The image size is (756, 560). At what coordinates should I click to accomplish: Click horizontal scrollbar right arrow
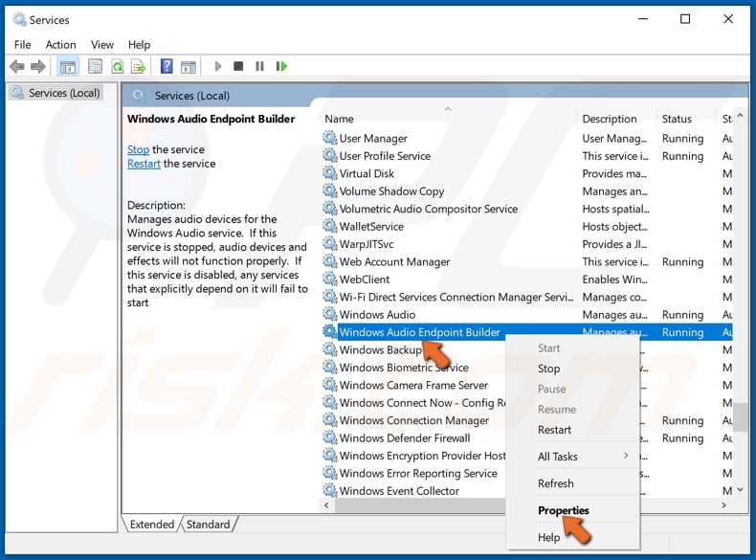(724, 505)
